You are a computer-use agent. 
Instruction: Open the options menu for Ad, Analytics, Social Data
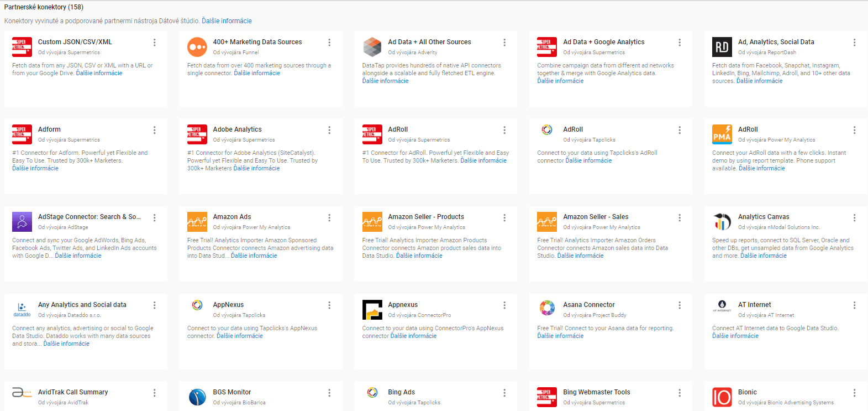(x=854, y=43)
